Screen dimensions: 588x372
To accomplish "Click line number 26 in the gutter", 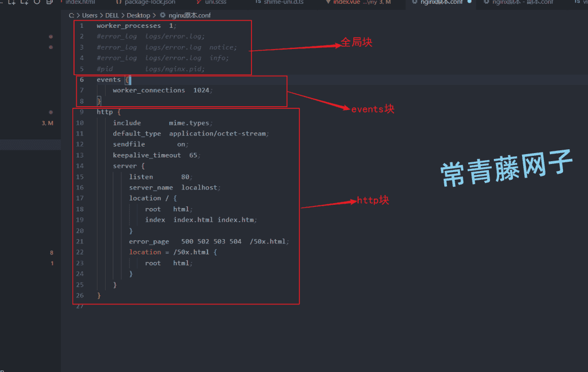I will click(x=79, y=296).
